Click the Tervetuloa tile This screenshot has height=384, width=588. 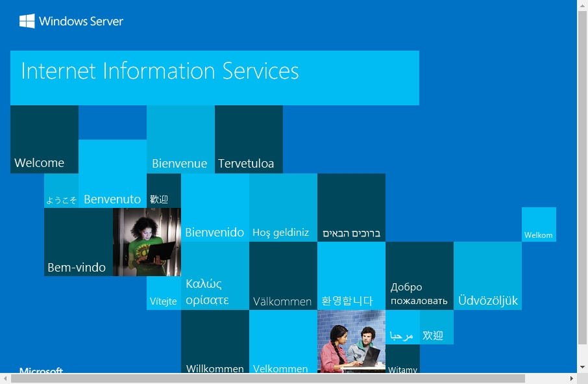click(x=249, y=139)
